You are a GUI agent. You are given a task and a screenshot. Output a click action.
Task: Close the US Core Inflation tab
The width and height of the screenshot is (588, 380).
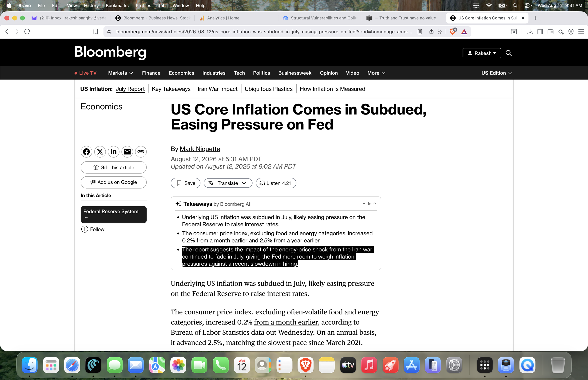tap(523, 18)
